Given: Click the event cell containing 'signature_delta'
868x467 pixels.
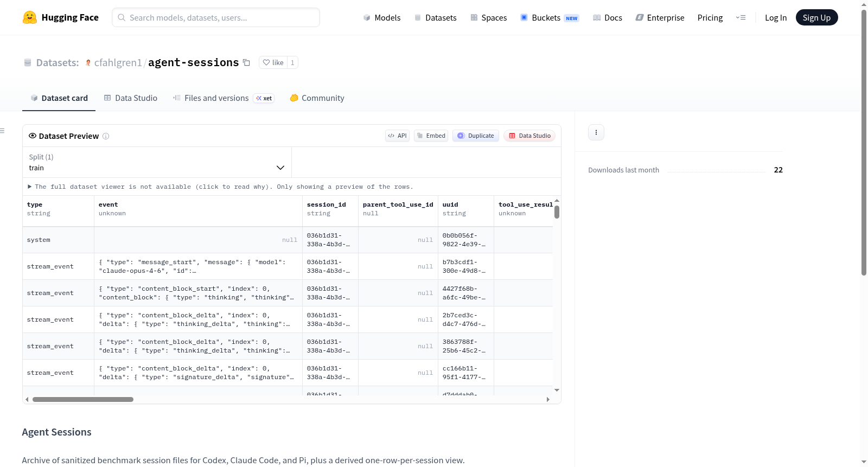Looking at the screenshot, I should 198,373.
